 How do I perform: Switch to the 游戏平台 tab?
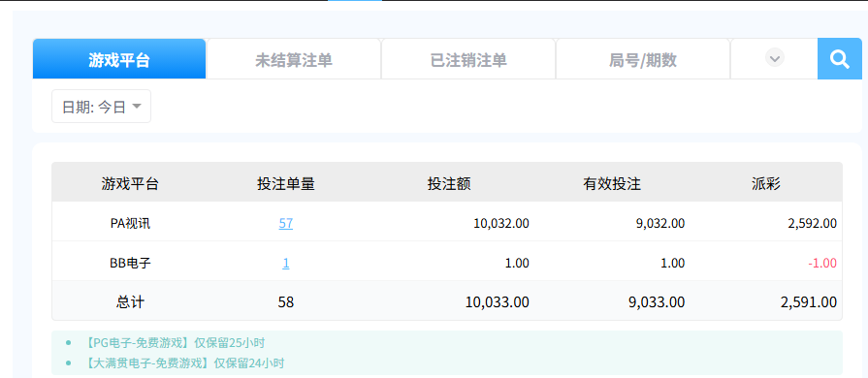119,59
